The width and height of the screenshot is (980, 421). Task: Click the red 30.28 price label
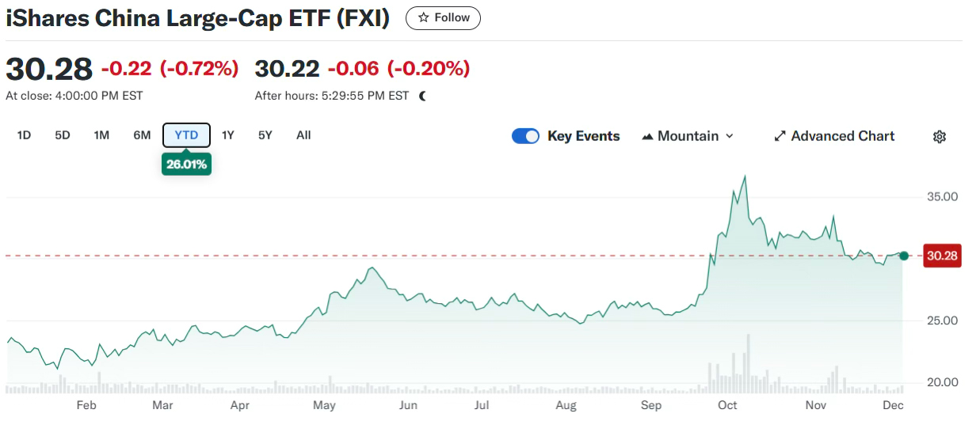coord(942,256)
